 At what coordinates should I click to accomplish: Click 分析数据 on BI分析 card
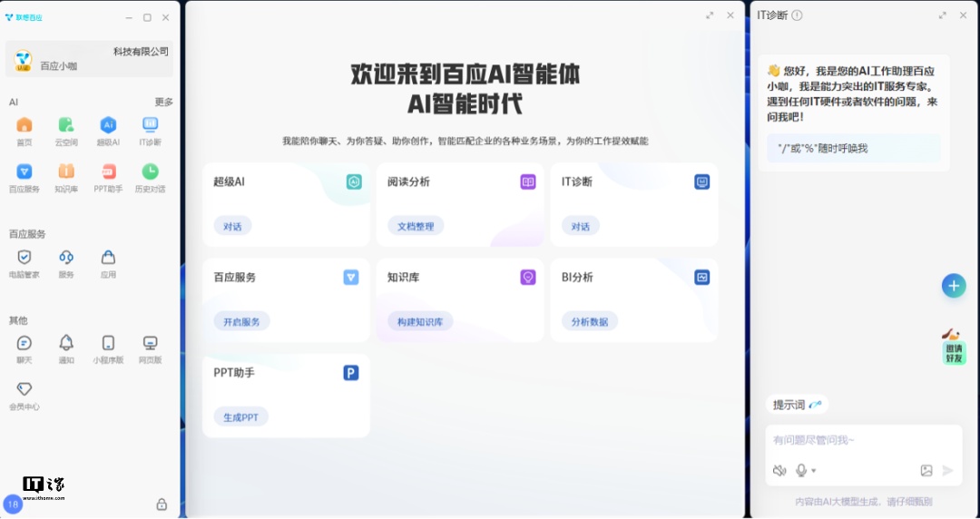tap(590, 322)
